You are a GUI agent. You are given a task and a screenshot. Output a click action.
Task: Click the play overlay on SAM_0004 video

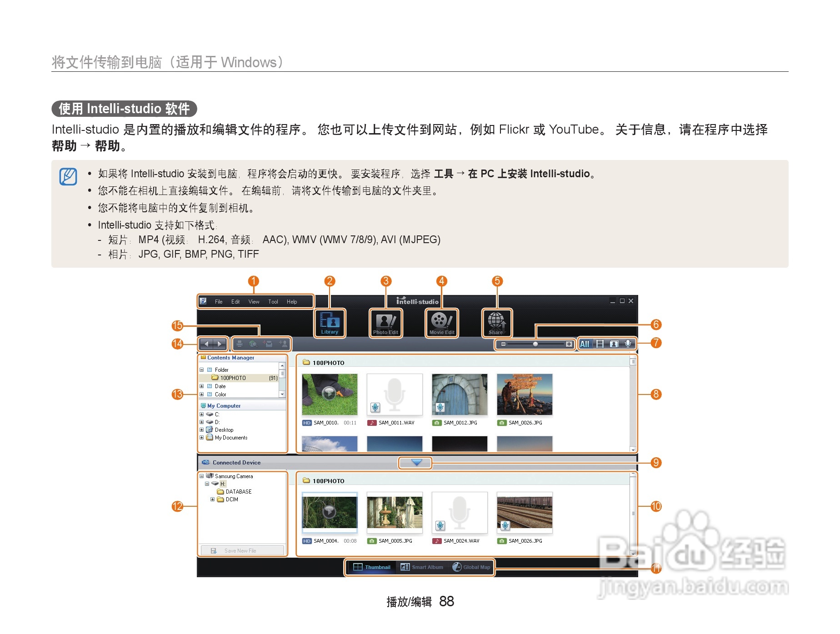click(329, 512)
